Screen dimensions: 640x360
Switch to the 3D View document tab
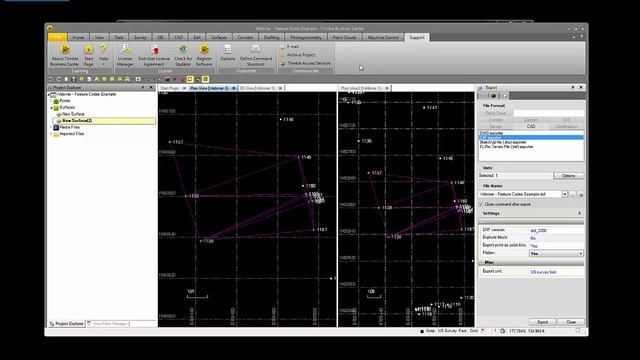tap(258, 88)
